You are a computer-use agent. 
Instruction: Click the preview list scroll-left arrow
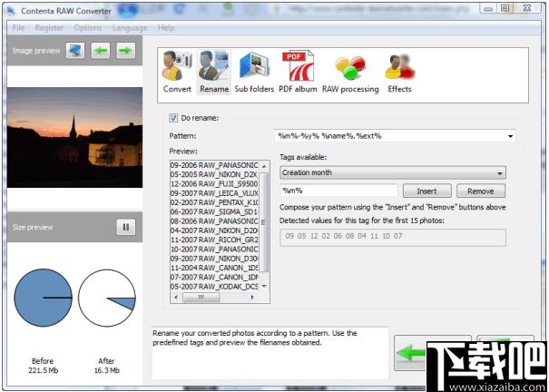176,297
